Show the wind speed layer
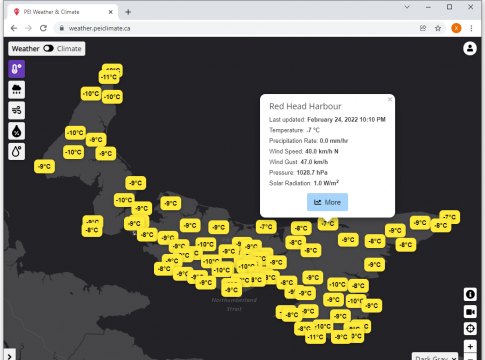This screenshot has width=485, height=360. point(16,110)
